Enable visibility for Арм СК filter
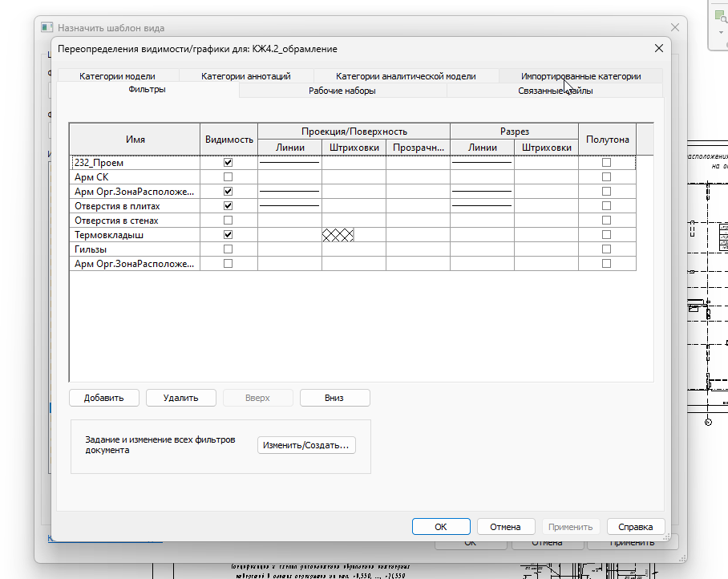This screenshot has width=728, height=579. pos(228,177)
